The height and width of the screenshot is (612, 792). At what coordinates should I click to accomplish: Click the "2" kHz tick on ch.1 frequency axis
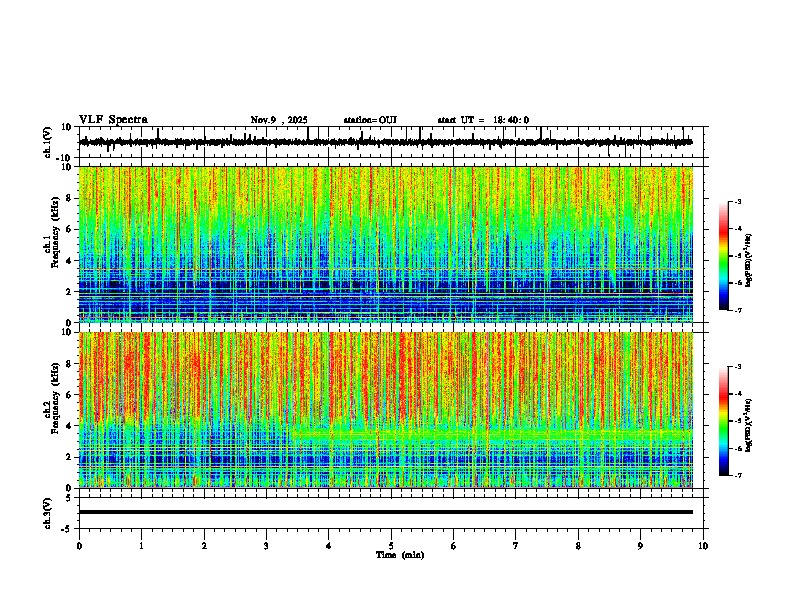click(70, 291)
